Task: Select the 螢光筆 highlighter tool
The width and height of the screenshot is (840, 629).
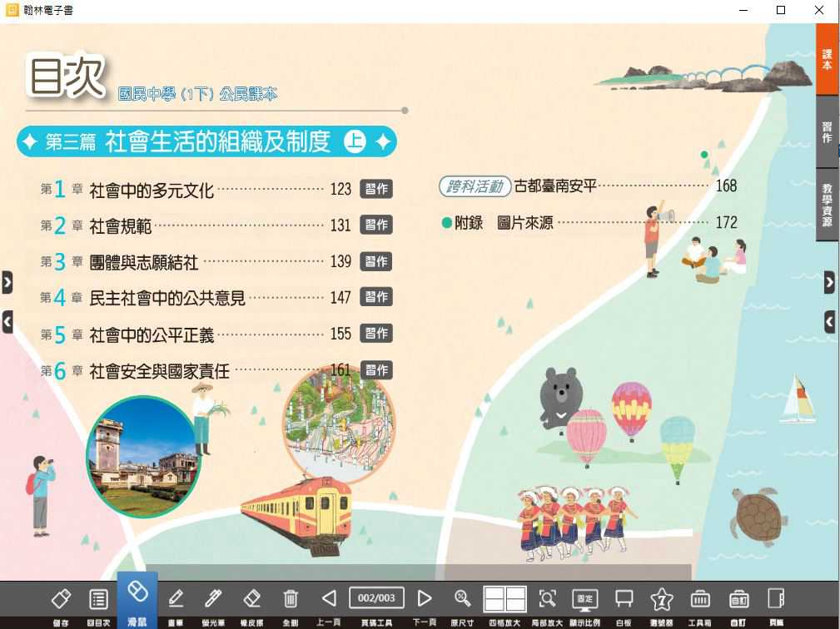Action: pos(213,598)
